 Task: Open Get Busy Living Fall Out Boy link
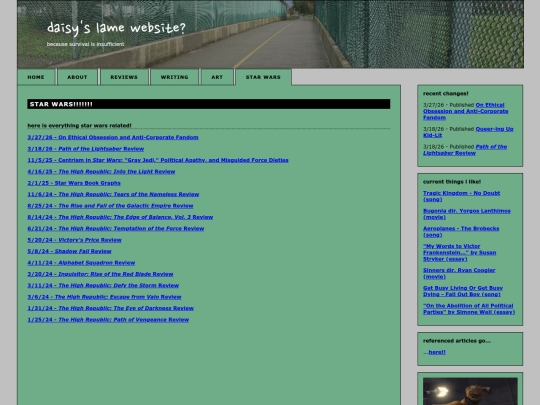click(x=463, y=291)
